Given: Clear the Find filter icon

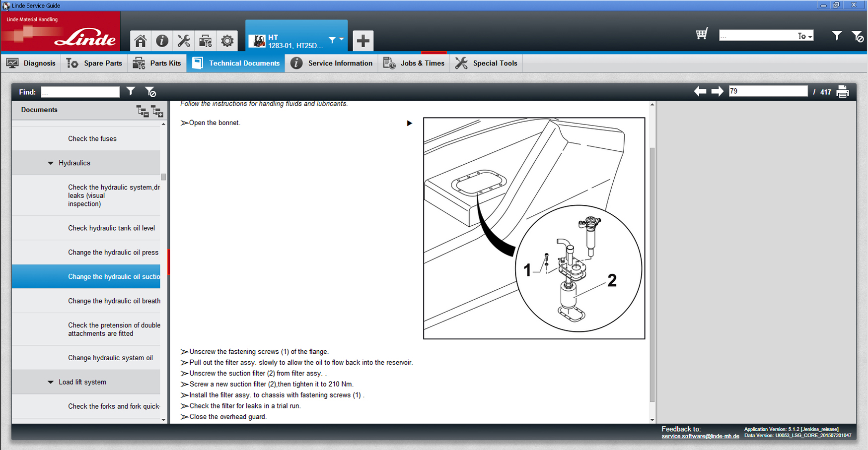Looking at the screenshot, I should 150,92.
